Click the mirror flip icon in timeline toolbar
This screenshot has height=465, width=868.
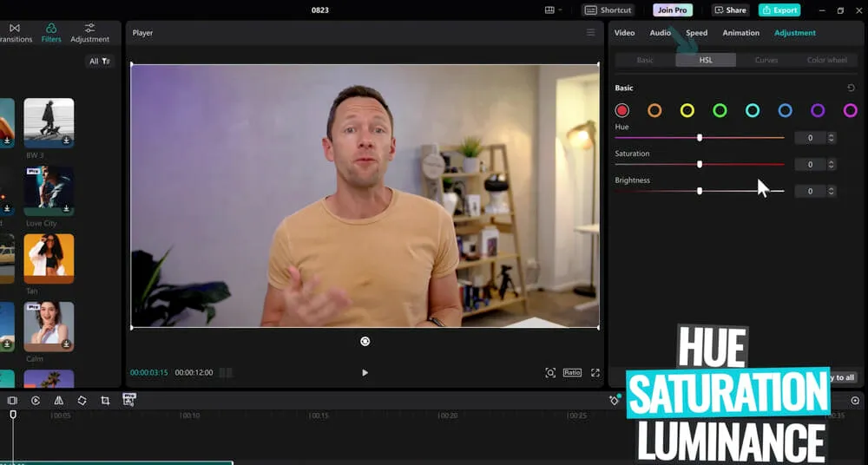tap(58, 401)
